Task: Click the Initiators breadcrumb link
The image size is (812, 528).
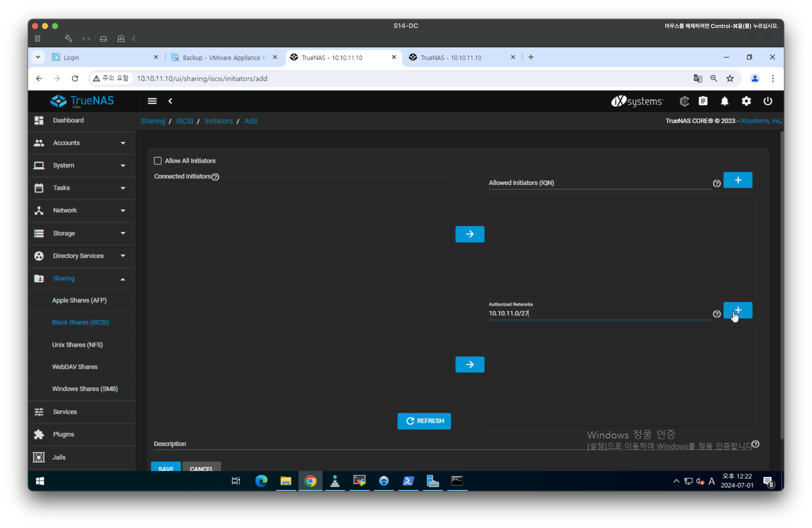Action: [x=218, y=121]
